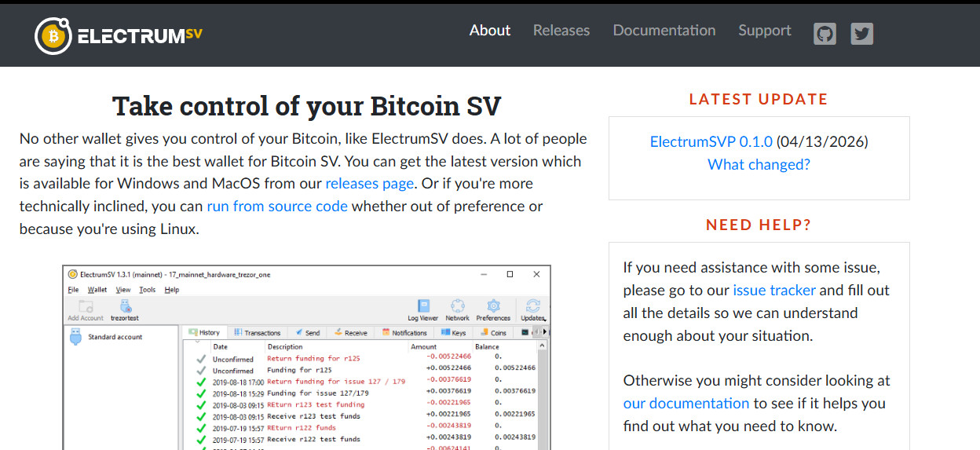Screen dimensions: 980x450
Task: Open the Help menu in screenshot
Action: [172, 290]
